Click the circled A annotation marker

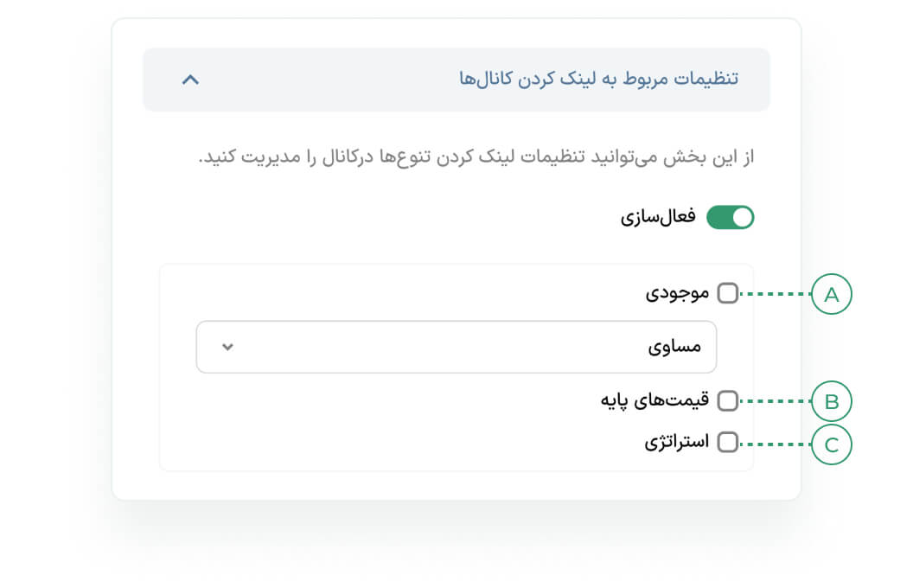point(832,295)
